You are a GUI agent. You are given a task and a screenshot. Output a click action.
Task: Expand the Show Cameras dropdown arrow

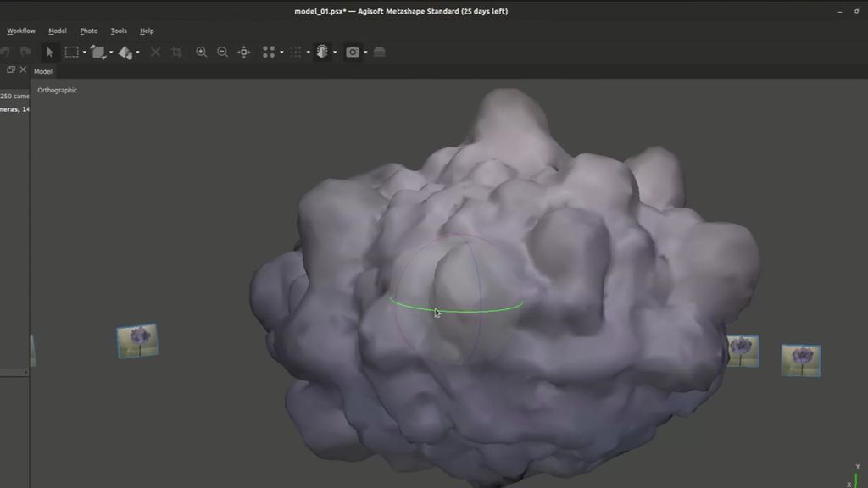365,53
